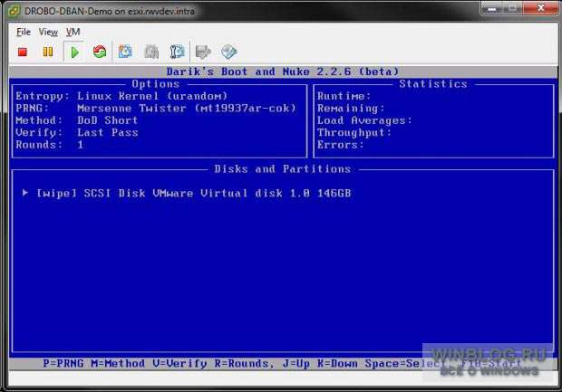Click the 'Method: DoD Short' option line
Screen dimensions: 562x392
[76, 120]
